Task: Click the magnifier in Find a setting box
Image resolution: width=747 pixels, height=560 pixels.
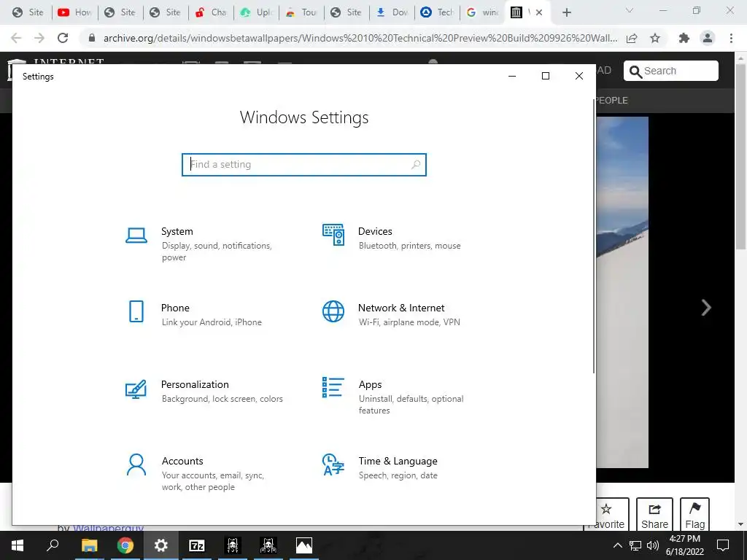Action: 415,164
